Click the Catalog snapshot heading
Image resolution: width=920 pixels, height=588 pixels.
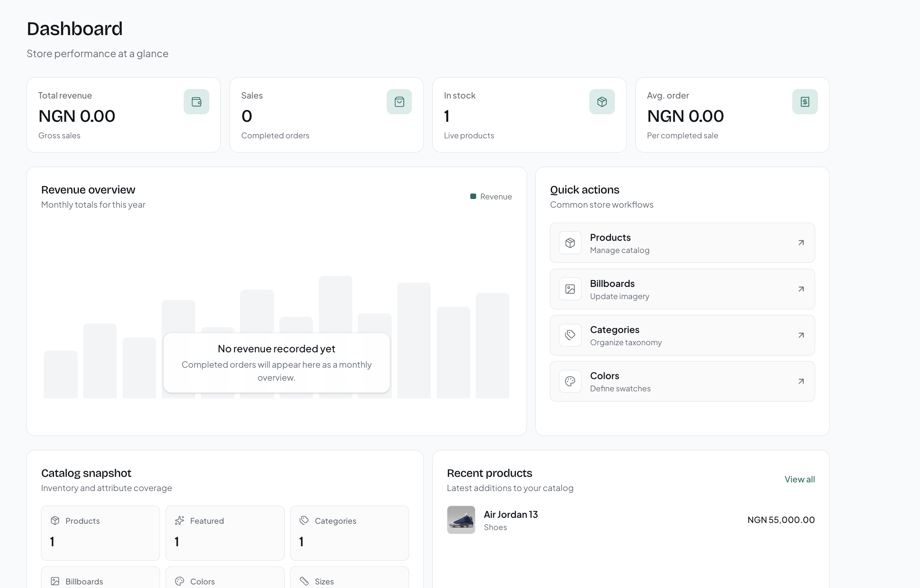pos(86,473)
